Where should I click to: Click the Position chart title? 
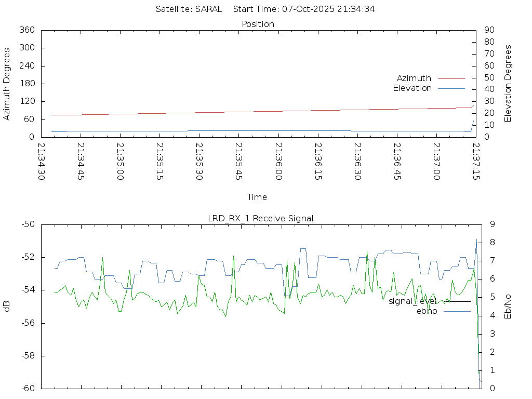coord(258,24)
